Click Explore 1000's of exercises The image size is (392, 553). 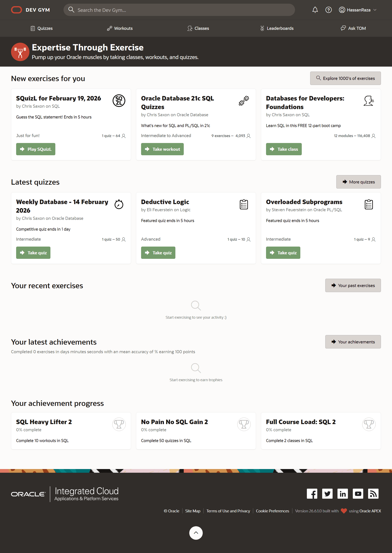pyautogui.click(x=345, y=78)
